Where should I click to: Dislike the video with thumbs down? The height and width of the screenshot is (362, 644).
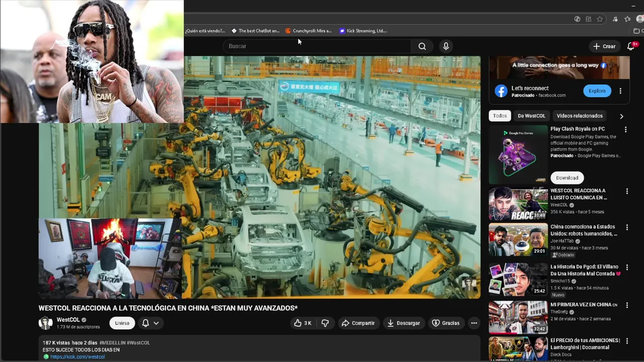click(x=325, y=323)
